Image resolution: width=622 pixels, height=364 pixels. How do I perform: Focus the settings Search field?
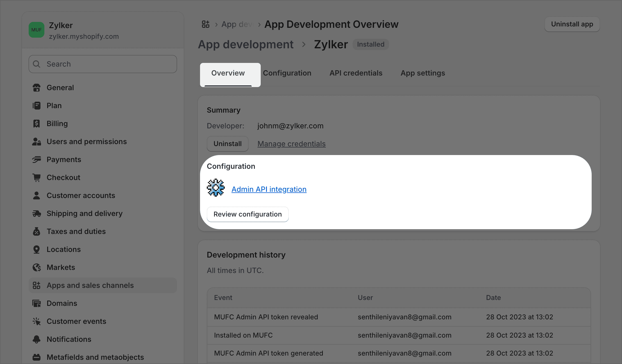pyautogui.click(x=103, y=64)
